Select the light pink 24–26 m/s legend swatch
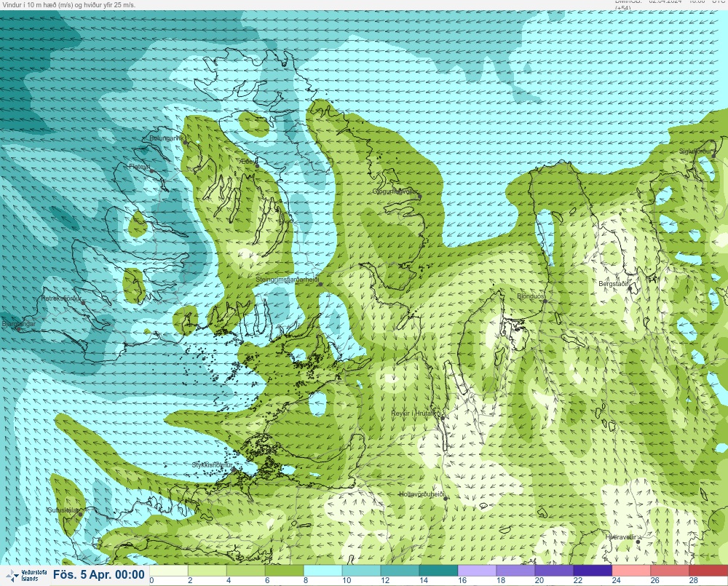 click(631, 570)
